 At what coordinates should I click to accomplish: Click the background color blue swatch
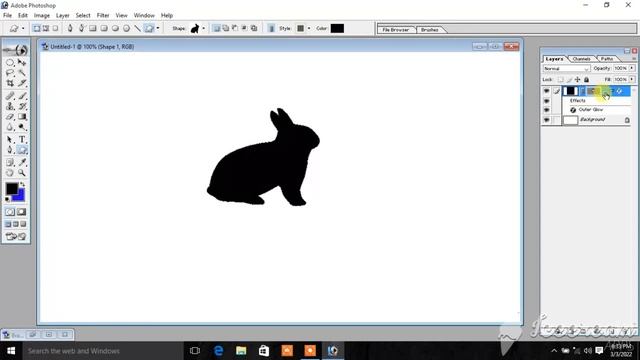click(x=20, y=196)
